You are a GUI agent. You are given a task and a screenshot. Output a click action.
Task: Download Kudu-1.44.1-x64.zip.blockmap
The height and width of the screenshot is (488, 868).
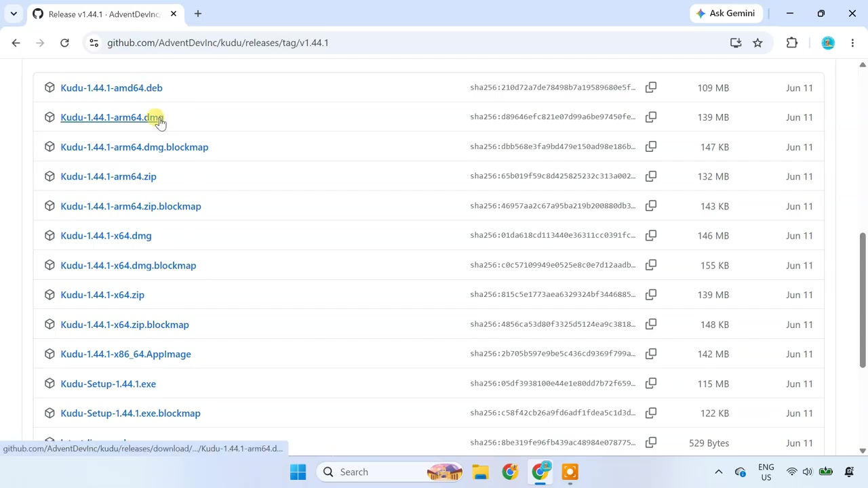[x=125, y=324]
